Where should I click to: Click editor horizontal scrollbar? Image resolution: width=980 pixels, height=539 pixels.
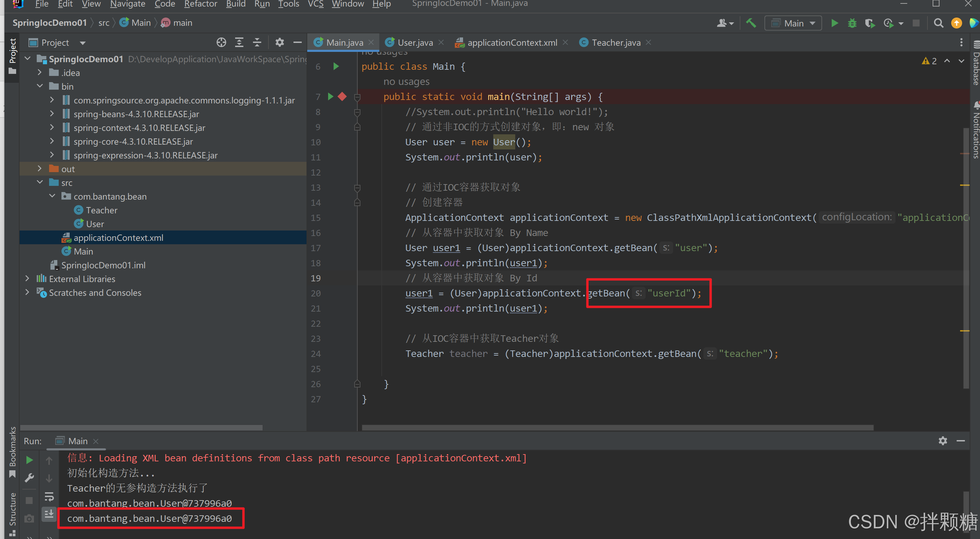coord(617,428)
